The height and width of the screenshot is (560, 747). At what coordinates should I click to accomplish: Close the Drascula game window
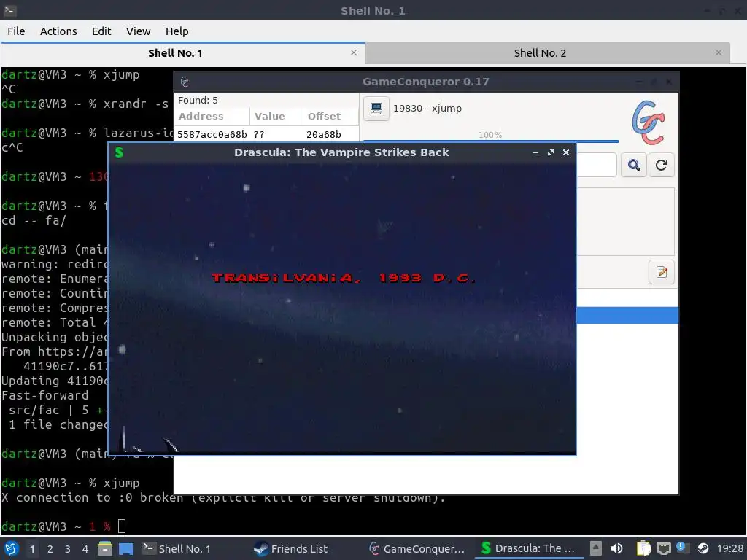[566, 152]
